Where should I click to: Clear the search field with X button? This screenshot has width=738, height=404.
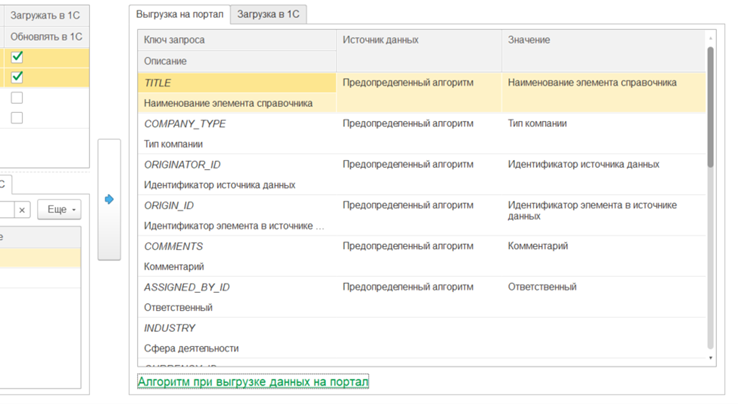pyautogui.click(x=22, y=210)
